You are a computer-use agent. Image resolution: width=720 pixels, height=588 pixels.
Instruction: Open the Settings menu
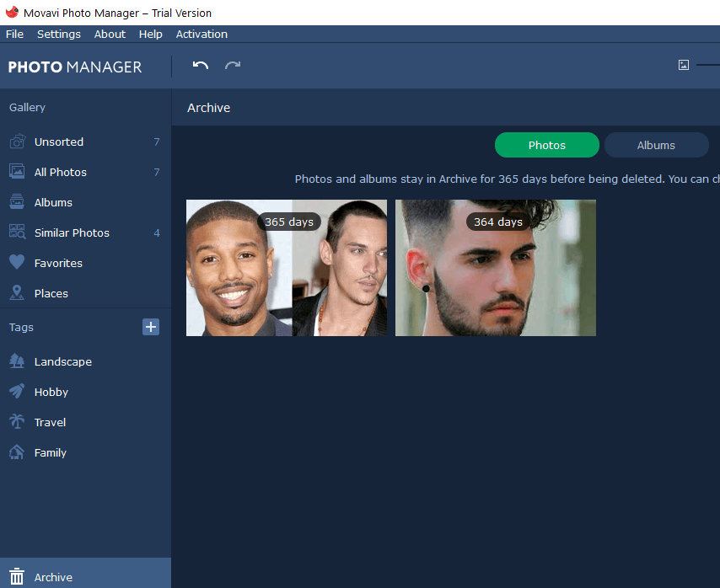pyautogui.click(x=59, y=34)
